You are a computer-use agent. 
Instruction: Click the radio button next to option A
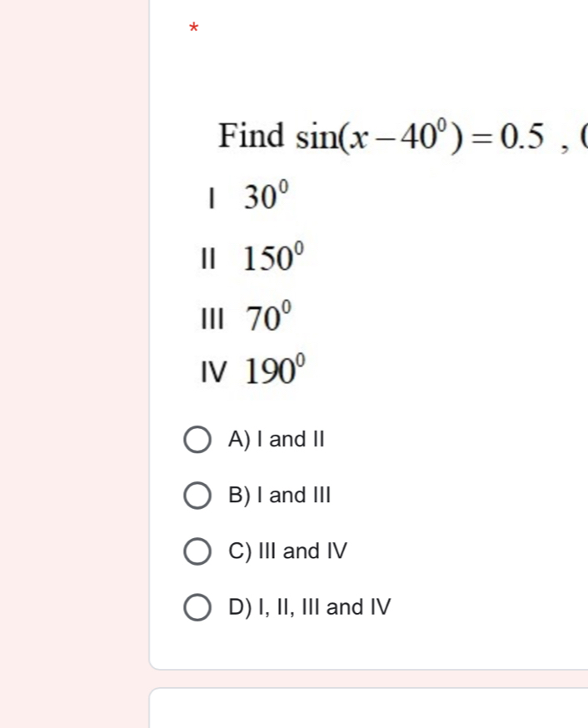pyautogui.click(x=198, y=440)
